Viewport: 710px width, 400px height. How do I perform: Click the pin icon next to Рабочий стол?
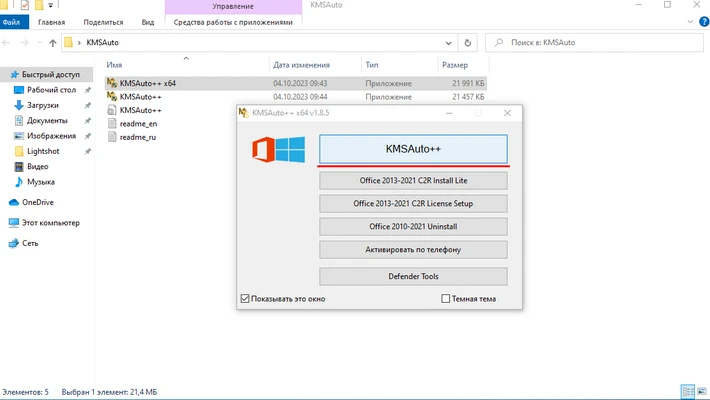click(x=88, y=90)
